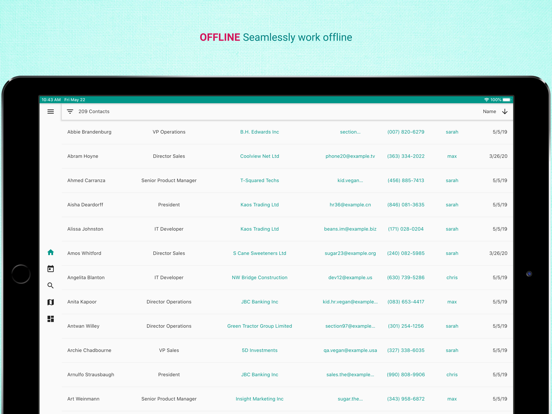This screenshot has width=552, height=414.
Task: Select contact Amos Whitford
Action: (x=84, y=253)
